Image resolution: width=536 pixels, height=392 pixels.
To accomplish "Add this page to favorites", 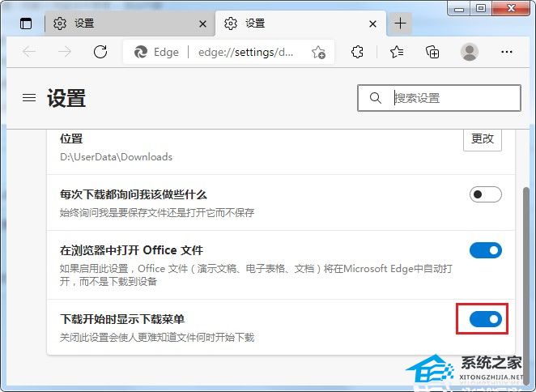I will pos(318,52).
